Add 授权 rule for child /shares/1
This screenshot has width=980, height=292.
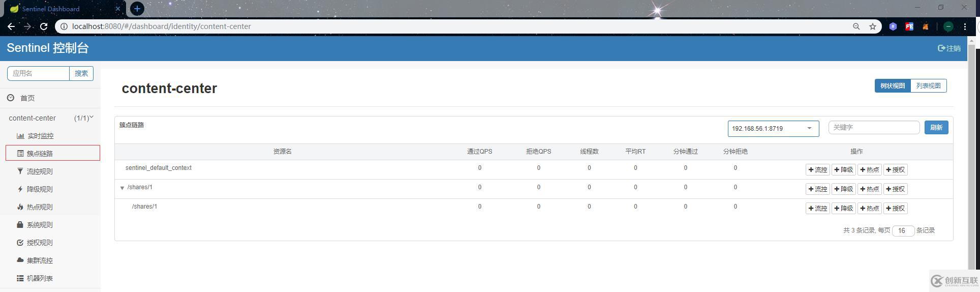point(896,209)
